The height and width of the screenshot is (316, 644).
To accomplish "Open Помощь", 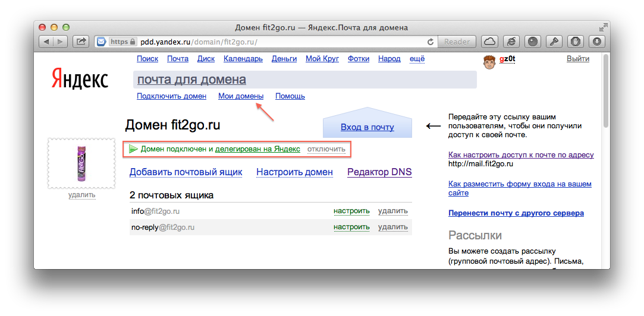I will click(290, 96).
